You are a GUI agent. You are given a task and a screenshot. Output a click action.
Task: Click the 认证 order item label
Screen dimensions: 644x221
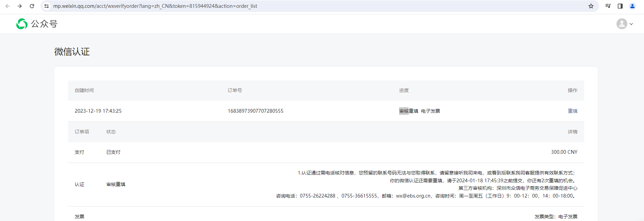pos(79,184)
